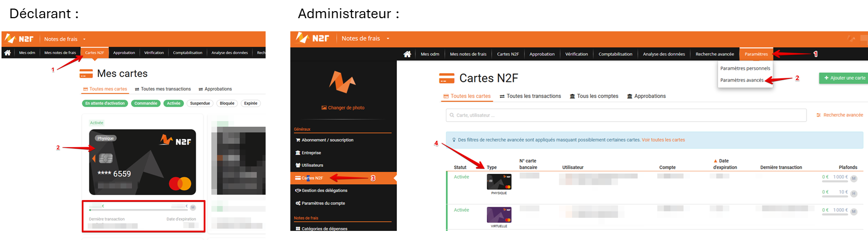Click the people icon beside Utilisateurs in the sidebar
Viewport: 868px width, 240px height.
(x=298, y=165)
